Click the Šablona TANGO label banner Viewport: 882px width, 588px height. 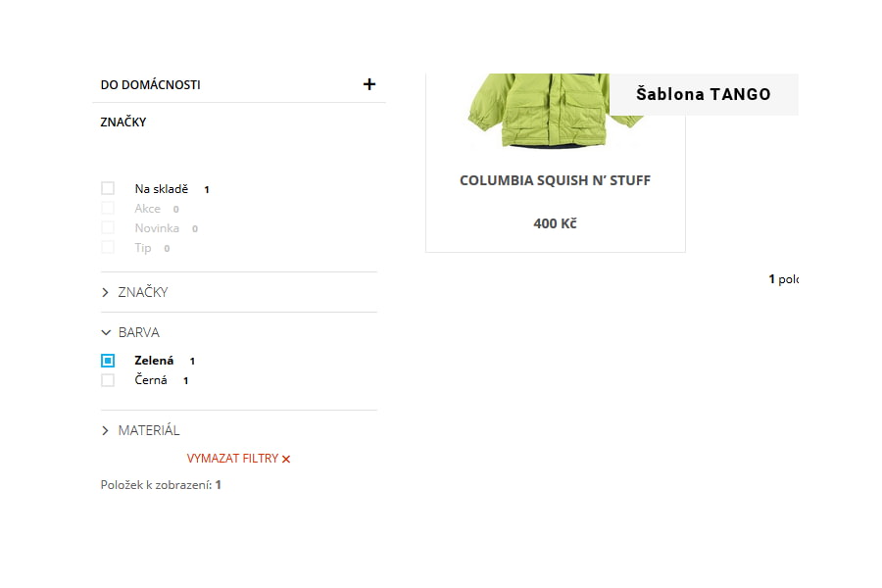tap(704, 94)
